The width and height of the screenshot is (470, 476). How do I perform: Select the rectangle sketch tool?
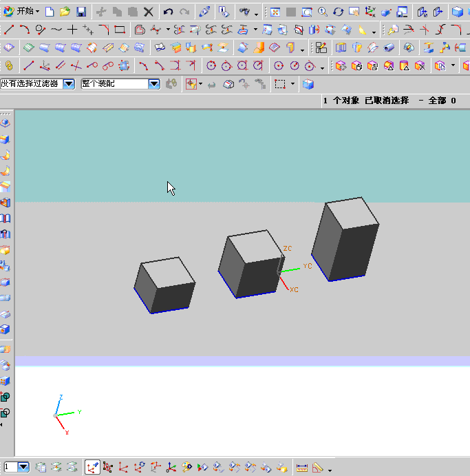coord(120,30)
